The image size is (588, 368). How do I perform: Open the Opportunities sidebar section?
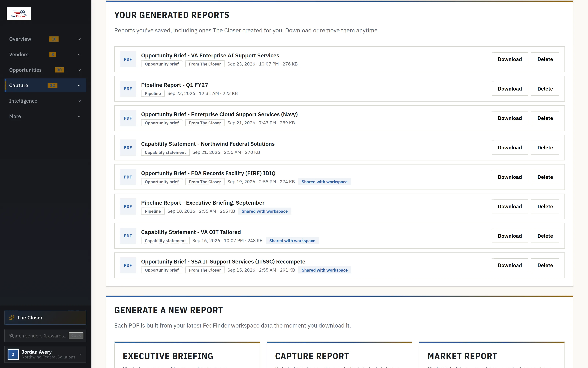click(45, 70)
